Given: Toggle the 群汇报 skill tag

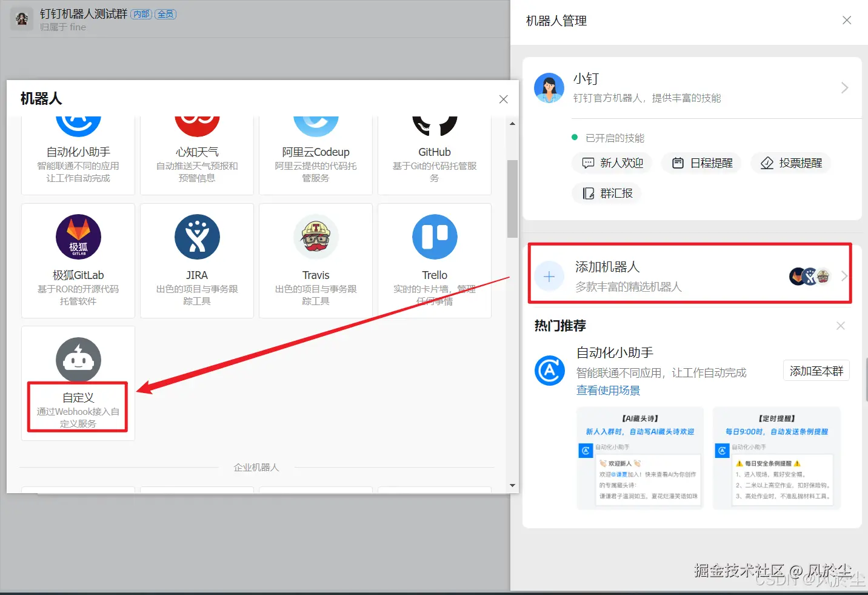Looking at the screenshot, I should coord(606,193).
